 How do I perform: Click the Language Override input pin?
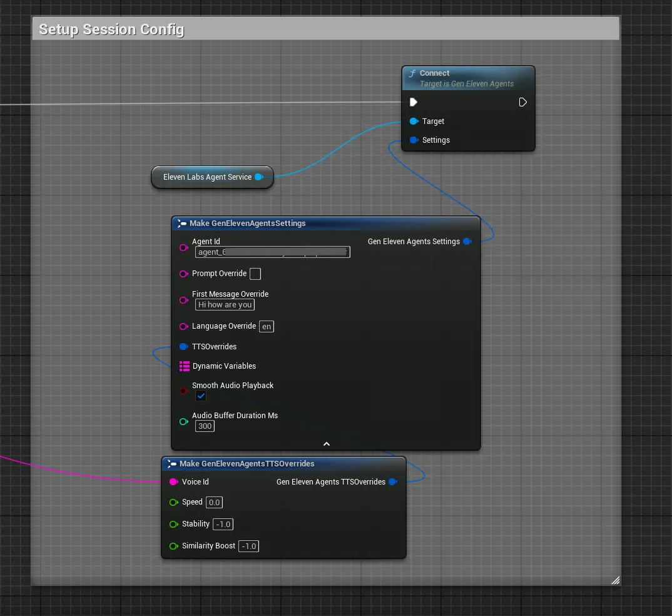pyautogui.click(x=184, y=327)
